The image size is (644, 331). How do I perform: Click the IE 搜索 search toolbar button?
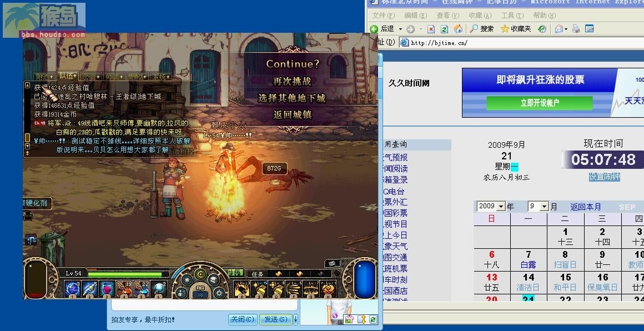coord(482,29)
